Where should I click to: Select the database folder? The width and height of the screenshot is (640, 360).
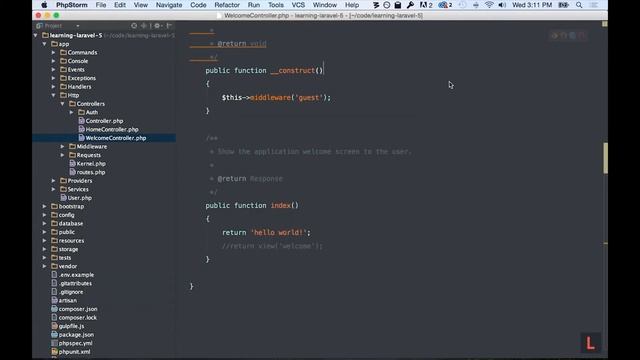coord(67,224)
